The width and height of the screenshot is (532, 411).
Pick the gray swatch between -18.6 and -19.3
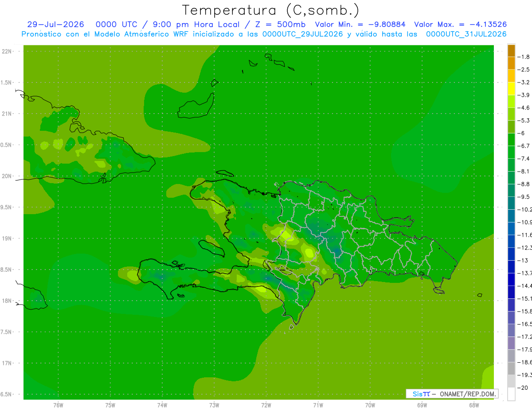[511, 368]
